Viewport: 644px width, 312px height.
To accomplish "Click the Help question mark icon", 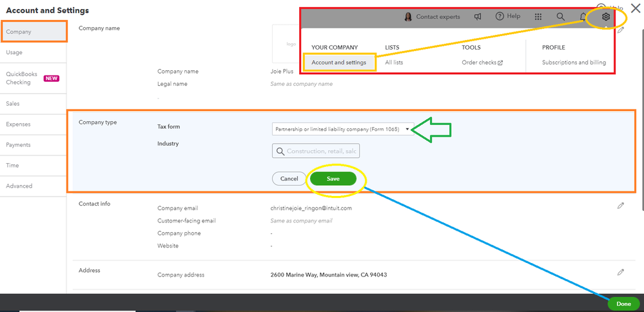I will coord(500,16).
